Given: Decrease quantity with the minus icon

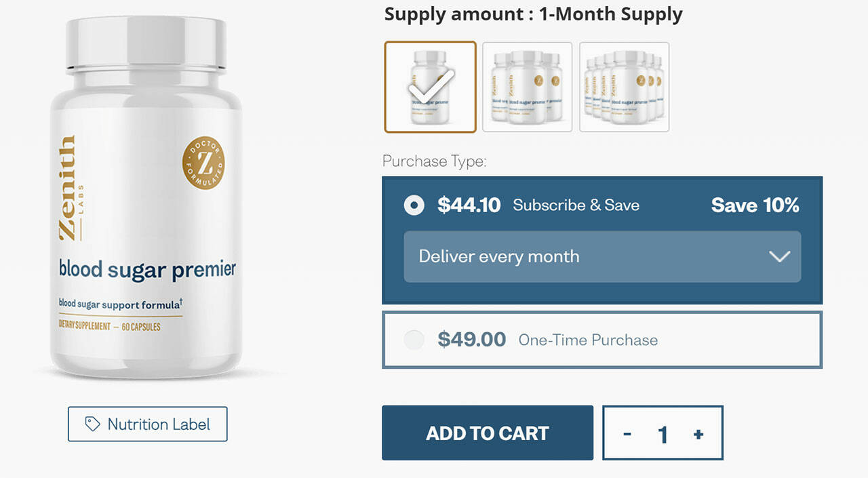Looking at the screenshot, I should pyautogui.click(x=627, y=434).
